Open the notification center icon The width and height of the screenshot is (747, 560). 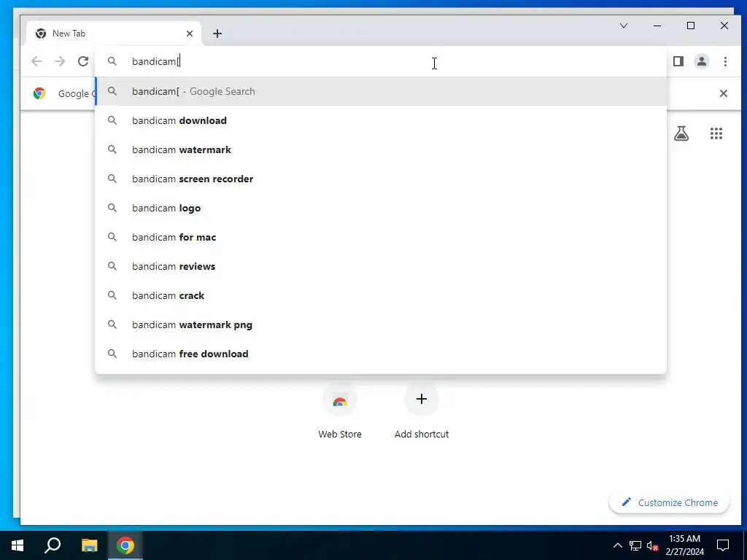point(723,545)
